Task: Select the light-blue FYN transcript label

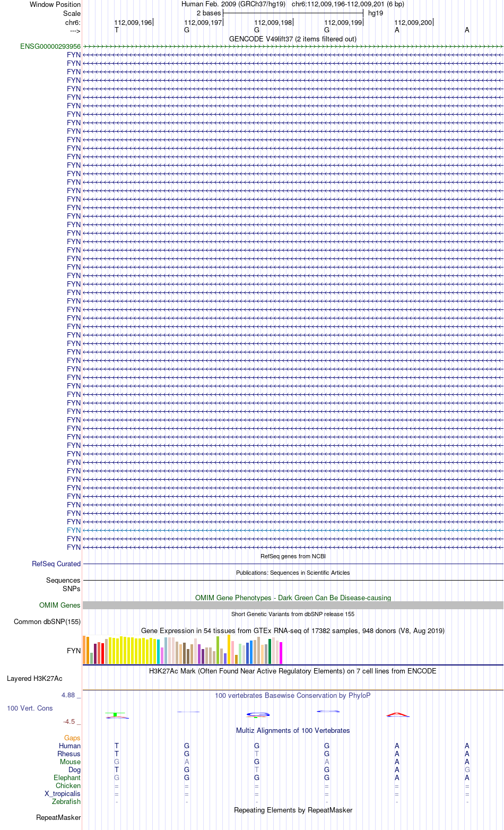Action: click(74, 530)
